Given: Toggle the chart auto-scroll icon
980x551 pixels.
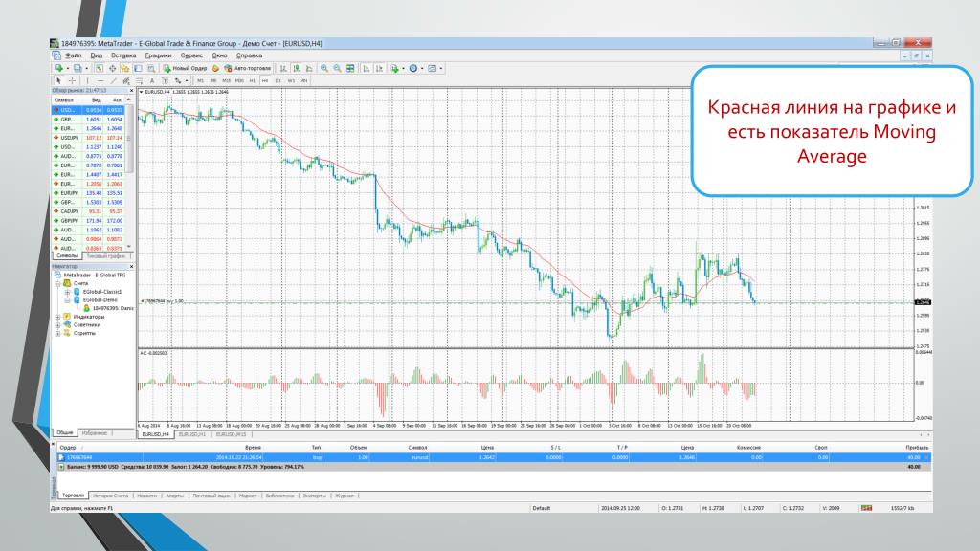Looking at the screenshot, I should [367, 68].
